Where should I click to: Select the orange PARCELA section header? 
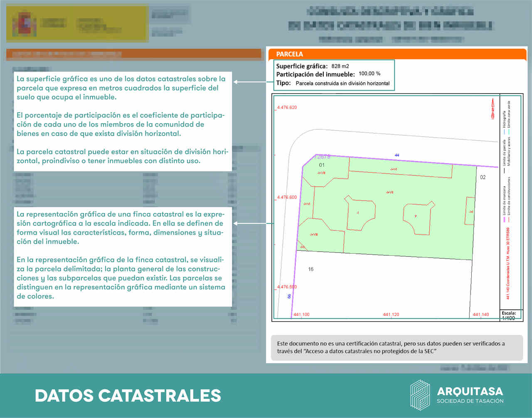pyautogui.click(x=397, y=54)
